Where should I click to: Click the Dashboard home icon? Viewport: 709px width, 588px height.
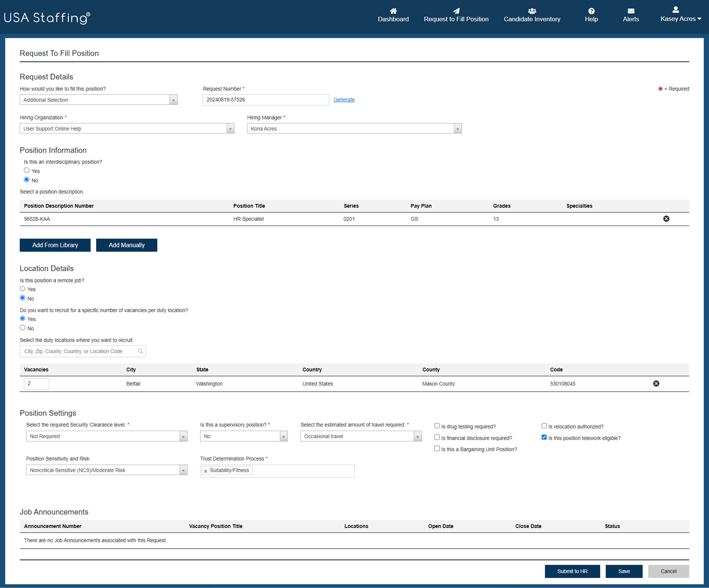[393, 11]
